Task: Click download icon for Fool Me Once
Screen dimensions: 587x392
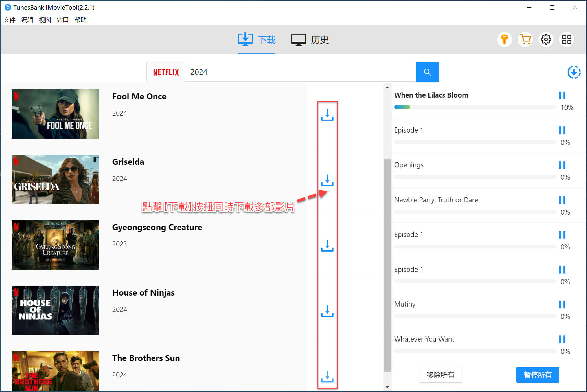Action: tap(327, 115)
